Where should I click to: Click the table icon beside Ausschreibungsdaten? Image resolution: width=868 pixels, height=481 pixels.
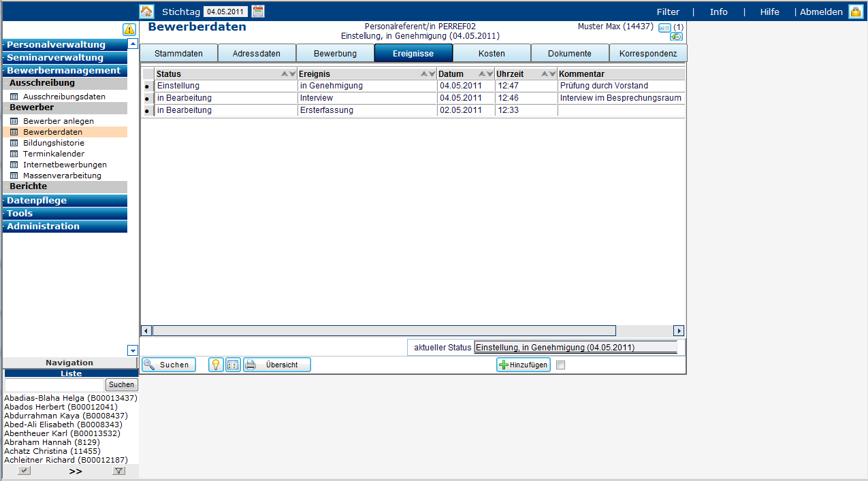tap(14, 97)
